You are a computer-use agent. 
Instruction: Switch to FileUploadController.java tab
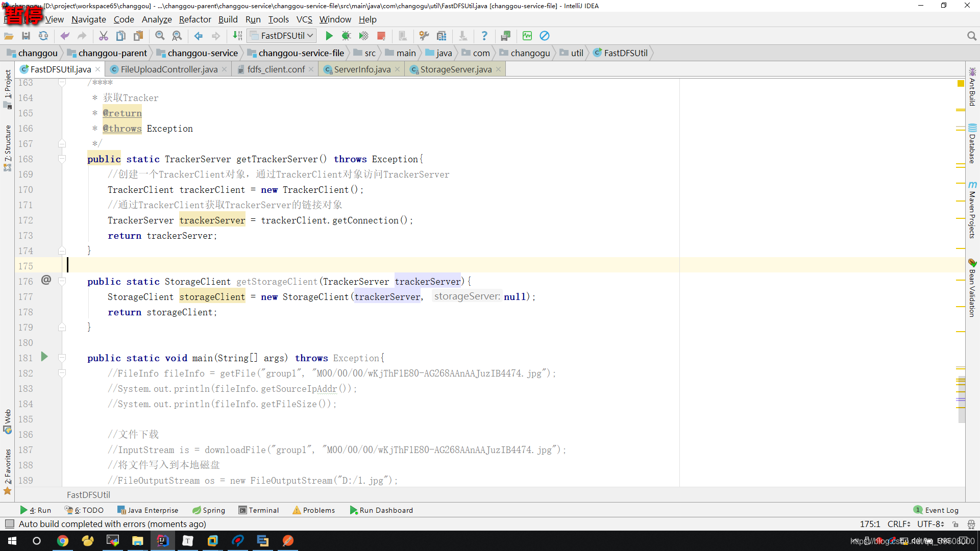tap(169, 69)
